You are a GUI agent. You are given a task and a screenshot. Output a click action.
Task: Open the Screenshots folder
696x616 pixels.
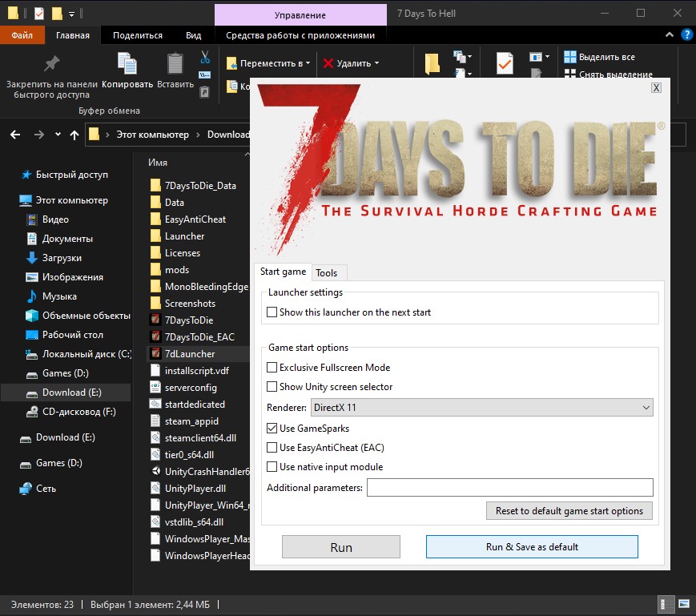pos(183,304)
